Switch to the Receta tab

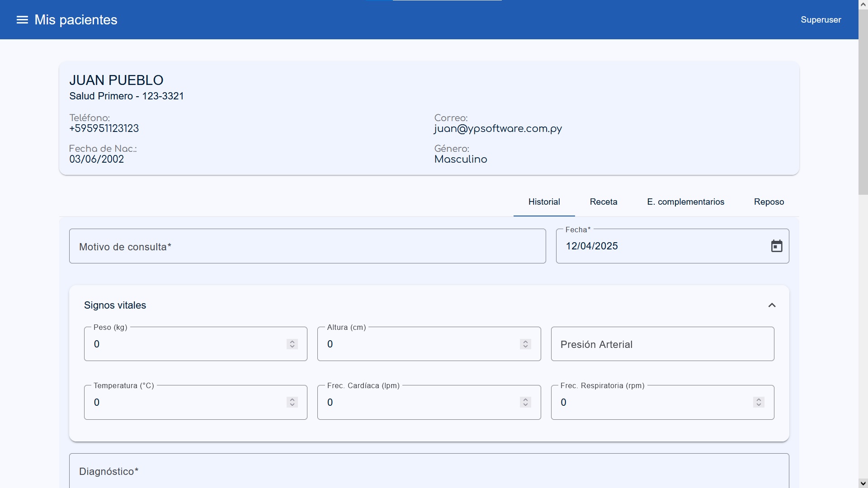[604, 202]
